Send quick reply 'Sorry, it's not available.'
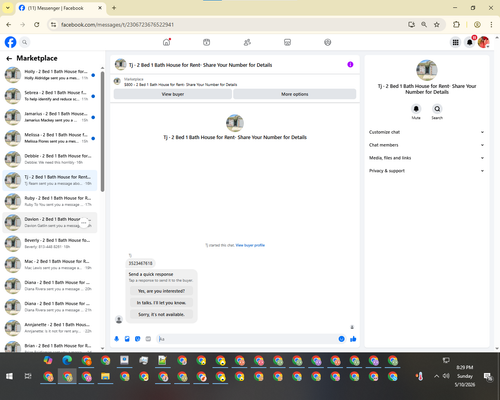The image size is (500, 400). pos(161,314)
